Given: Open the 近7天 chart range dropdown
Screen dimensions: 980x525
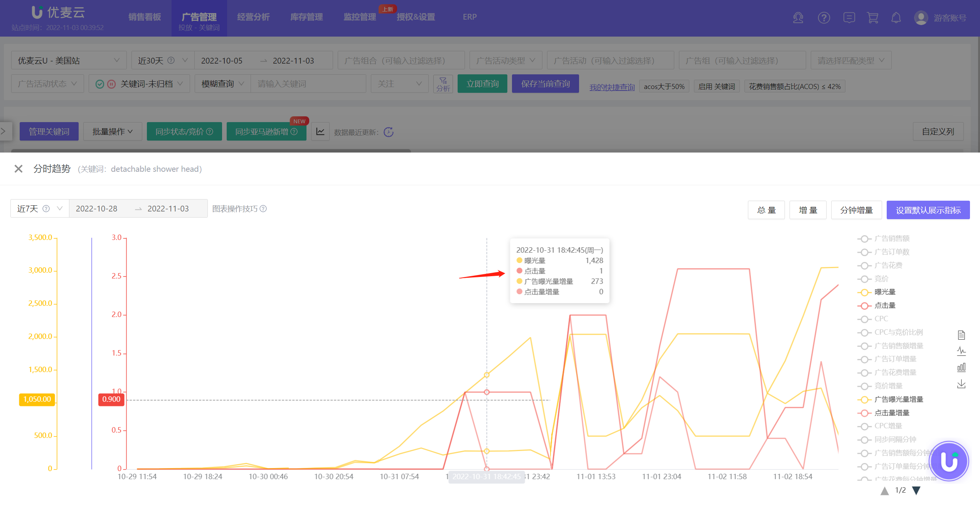Looking at the screenshot, I should (x=40, y=208).
